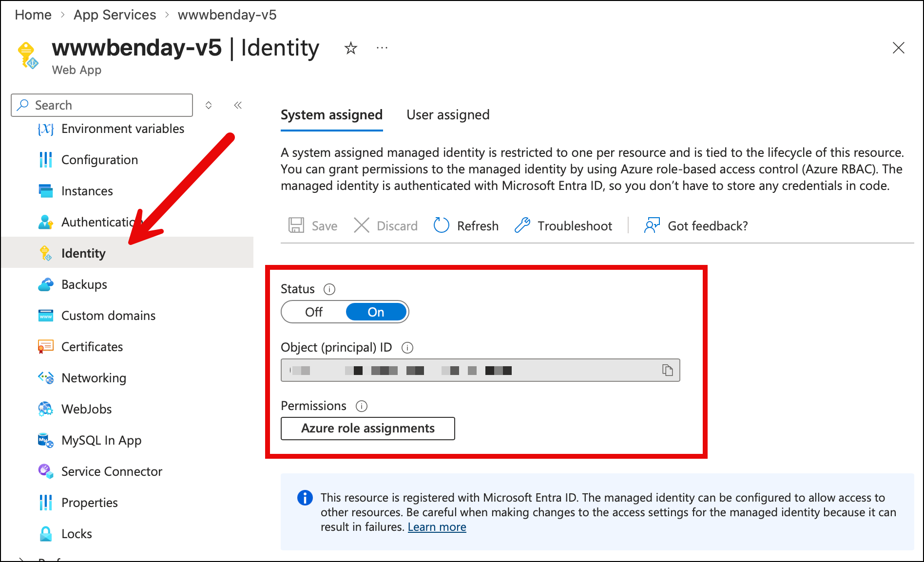Switch managed identity status to Off
924x562 pixels.
click(x=314, y=312)
